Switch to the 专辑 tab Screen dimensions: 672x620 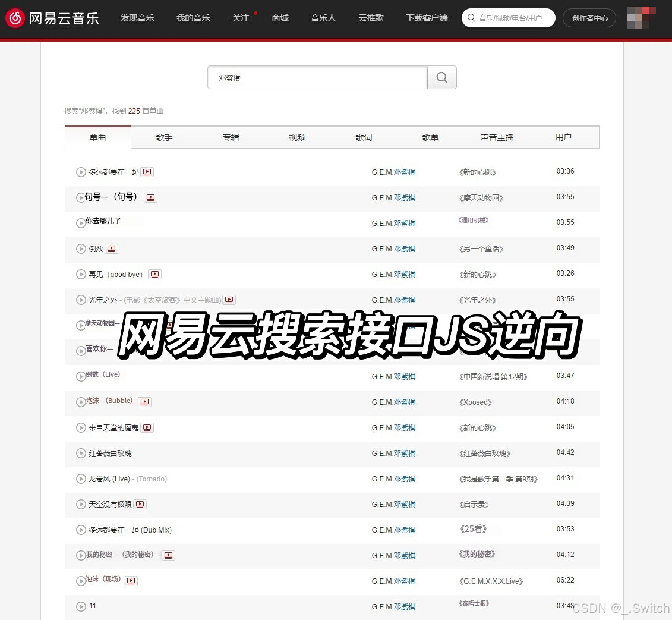pyautogui.click(x=231, y=137)
